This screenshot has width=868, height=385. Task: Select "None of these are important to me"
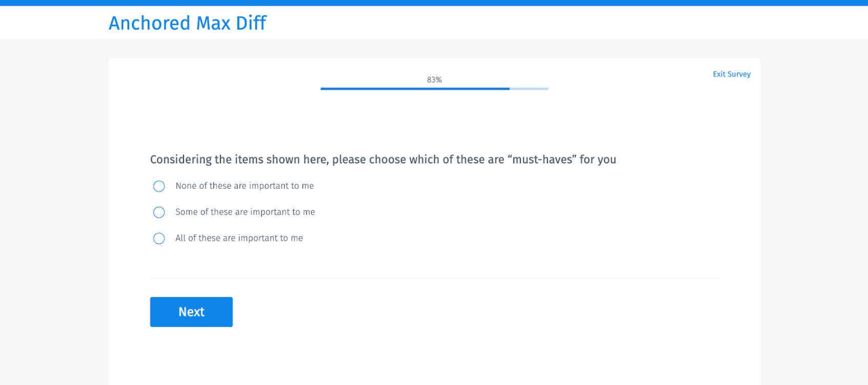tap(159, 186)
